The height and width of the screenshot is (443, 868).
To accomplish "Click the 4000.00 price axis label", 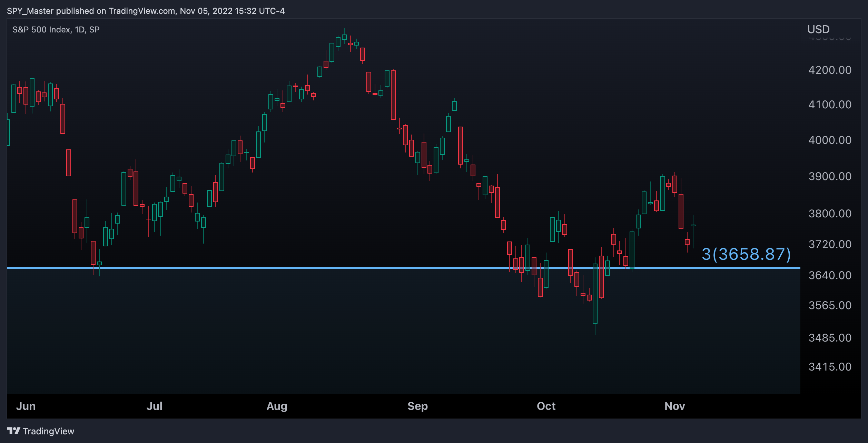I will [830, 140].
